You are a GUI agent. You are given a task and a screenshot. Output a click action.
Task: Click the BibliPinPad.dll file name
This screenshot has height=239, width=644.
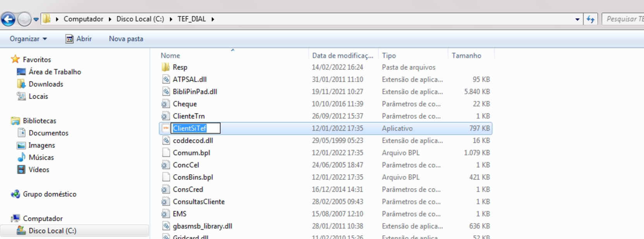195,92
